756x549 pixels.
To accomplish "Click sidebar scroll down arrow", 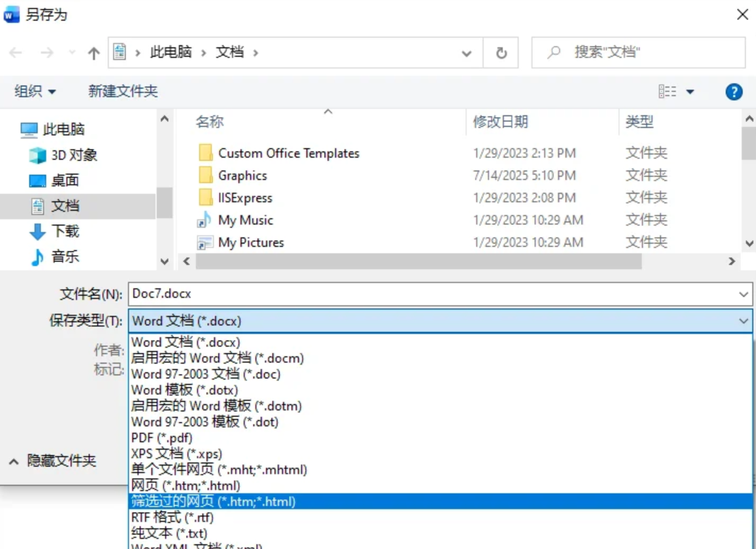I will coord(165,261).
